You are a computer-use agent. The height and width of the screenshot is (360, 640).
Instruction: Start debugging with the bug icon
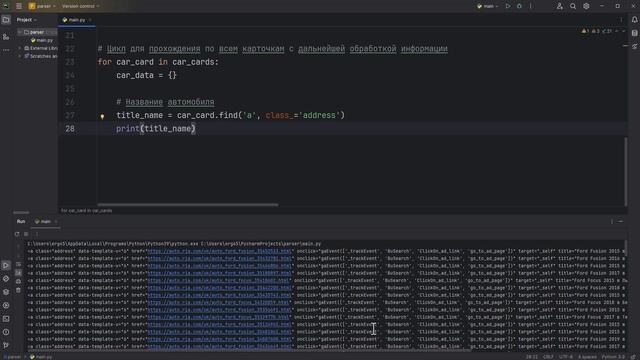pyautogui.click(x=519, y=6)
